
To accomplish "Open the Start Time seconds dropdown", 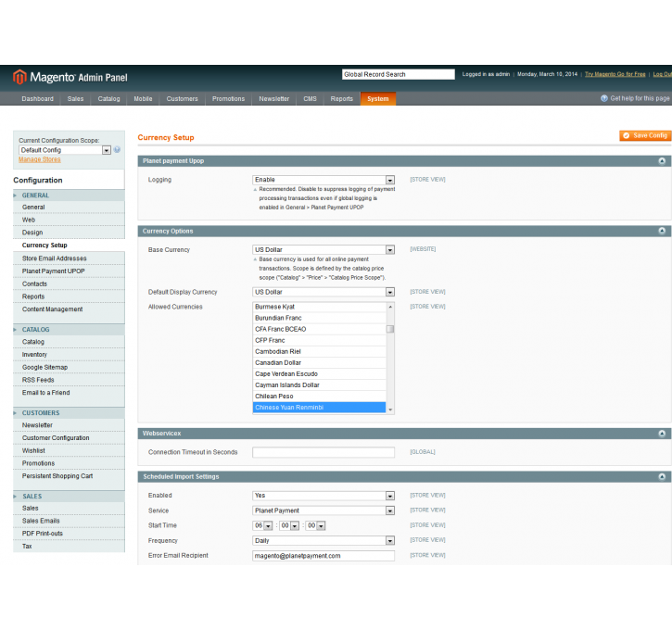I will coord(315,525).
